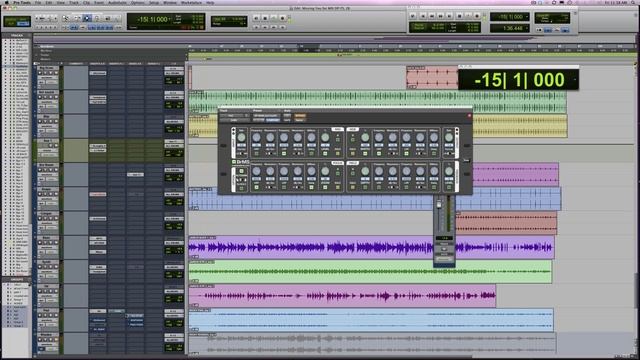This screenshot has width=640, height=360.
Task: Open the AudioSuite menu
Action: point(117,2)
